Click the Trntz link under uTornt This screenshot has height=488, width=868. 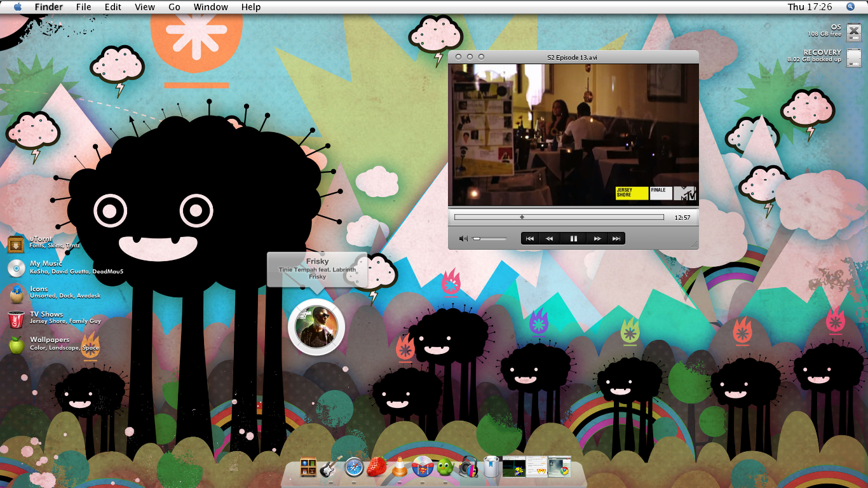coord(72,245)
